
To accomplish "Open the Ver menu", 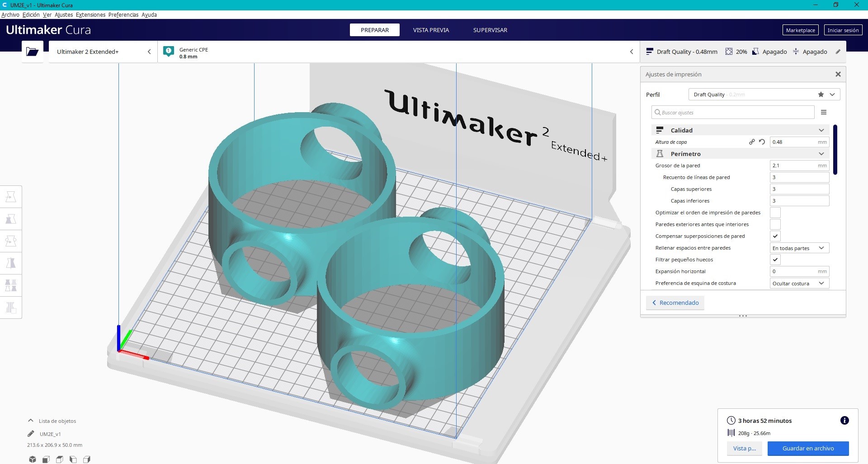I will (x=47, y=14).
